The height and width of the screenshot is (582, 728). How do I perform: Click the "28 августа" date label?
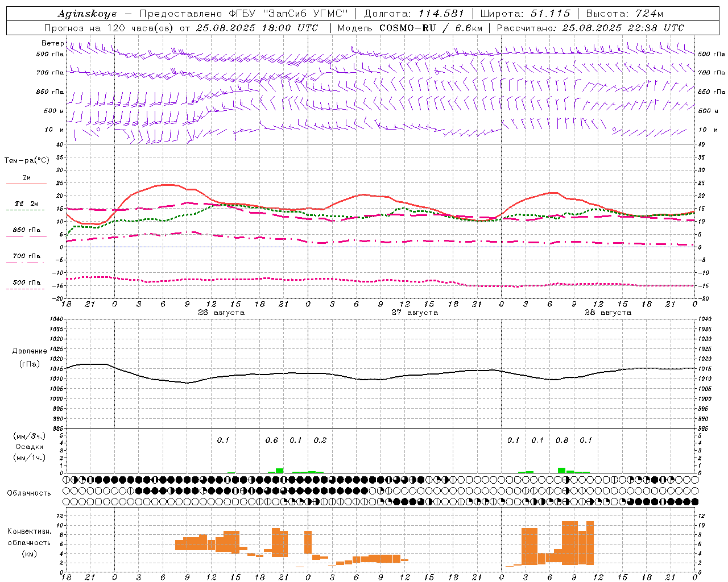[x=608, y=313]
